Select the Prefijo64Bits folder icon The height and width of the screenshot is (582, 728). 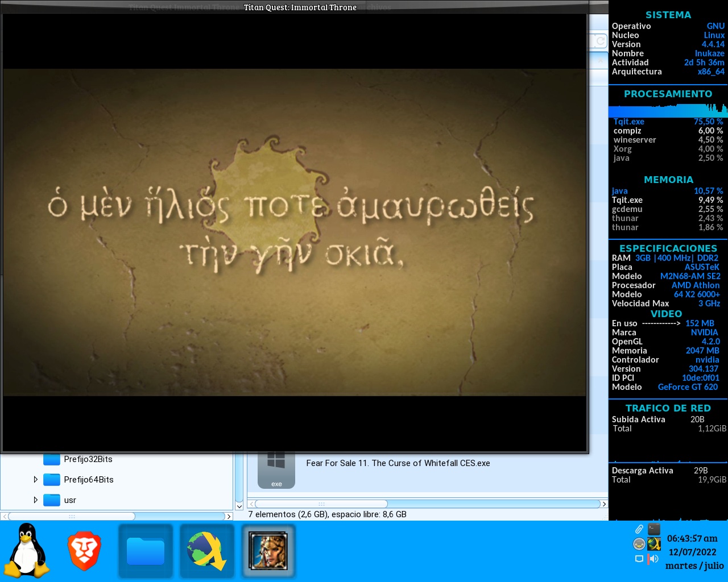point(52,480)
